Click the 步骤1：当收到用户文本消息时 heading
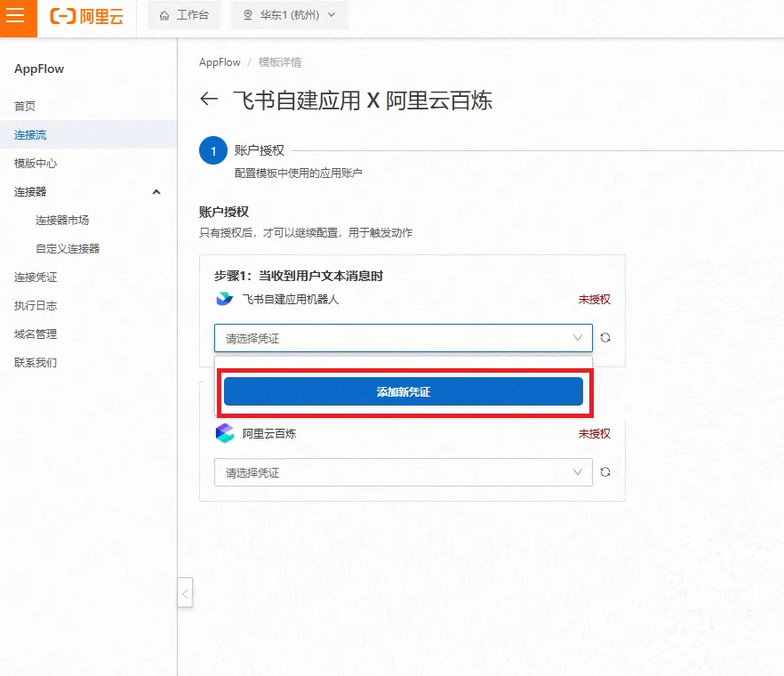 pos(299,276)
